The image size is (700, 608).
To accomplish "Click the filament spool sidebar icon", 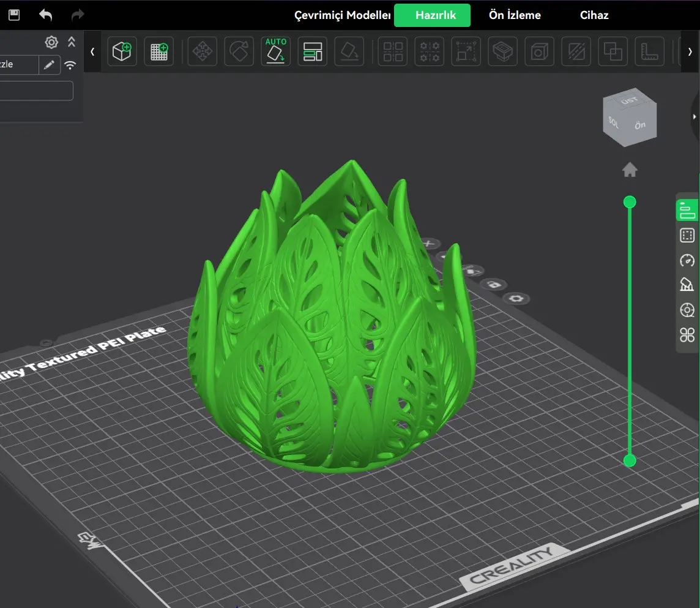I will click(687, 310).
